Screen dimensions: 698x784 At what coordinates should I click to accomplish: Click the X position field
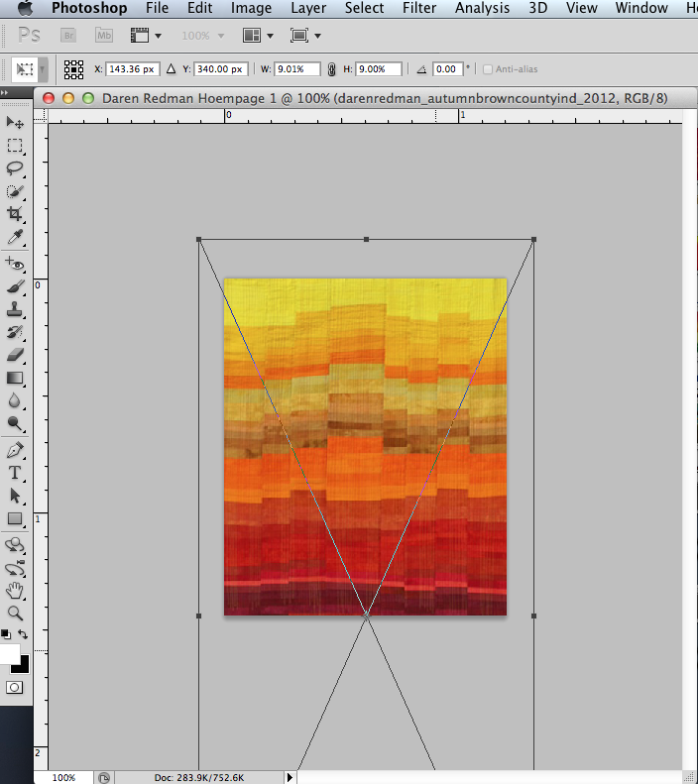pos(133,69)
